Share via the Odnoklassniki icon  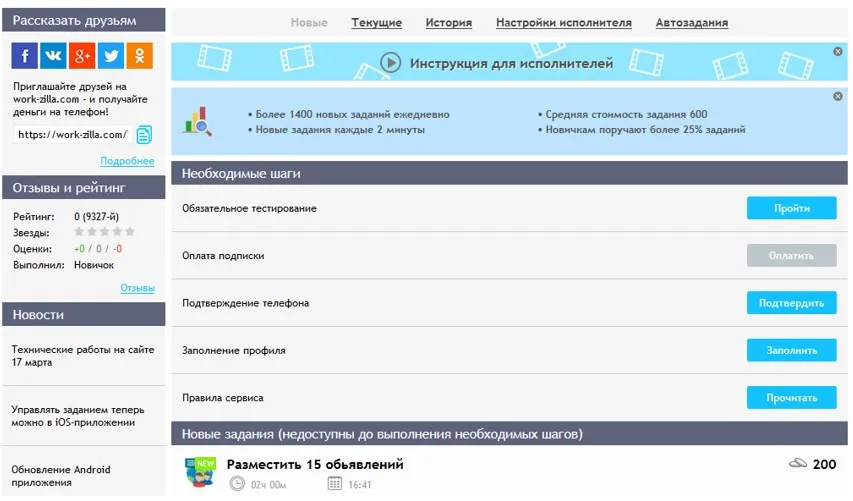[x=140, y=55]
